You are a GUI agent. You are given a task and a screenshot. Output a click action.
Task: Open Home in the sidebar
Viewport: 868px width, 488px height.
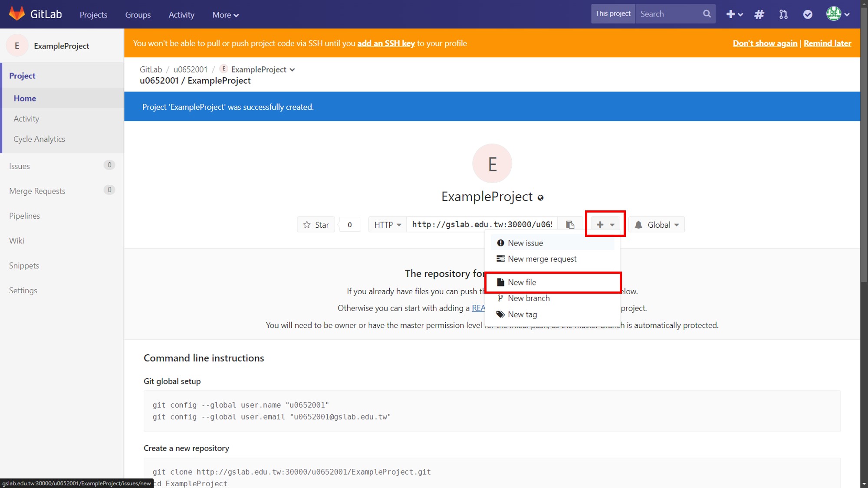coord(63,98)
